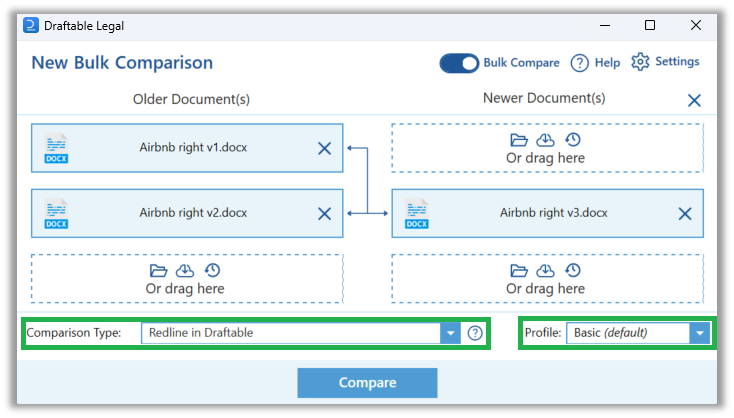Image resolution: width=734 pixels, height=418 pixels.
Task: Click DOCX icon of Airbnb right v1.docx
Action: (x=56, y=148)
